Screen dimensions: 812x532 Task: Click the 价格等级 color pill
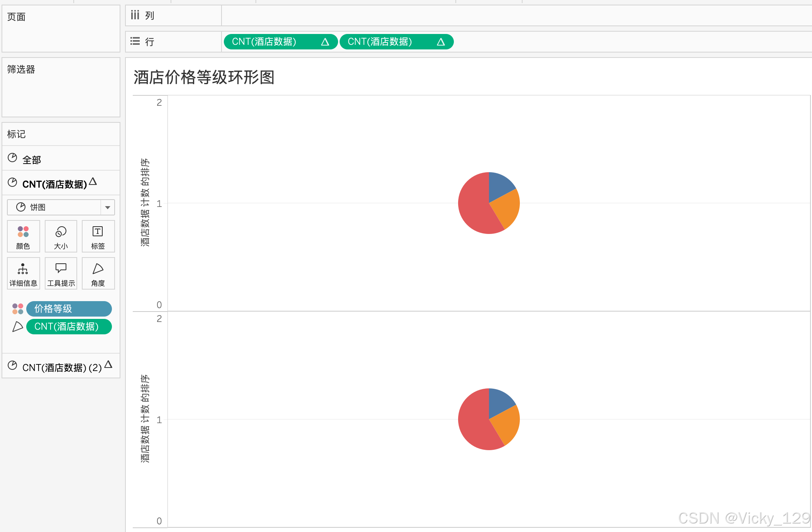pyautogui.click(x=69, y=309)
